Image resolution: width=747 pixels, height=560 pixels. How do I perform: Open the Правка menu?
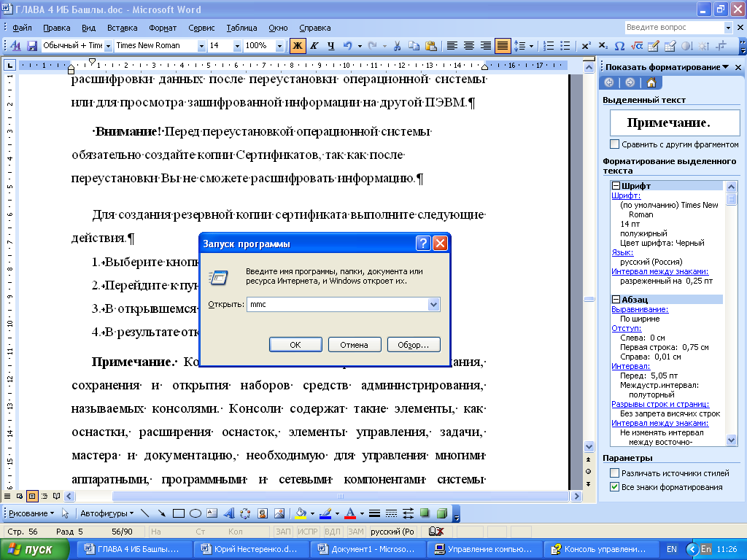click(x=56, y=28)
